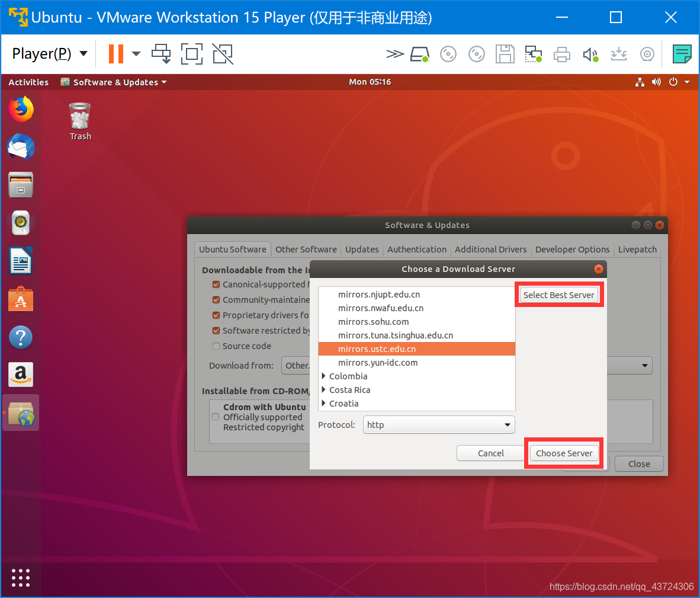Open the Protocol http dropdown

tap(439, 425)
